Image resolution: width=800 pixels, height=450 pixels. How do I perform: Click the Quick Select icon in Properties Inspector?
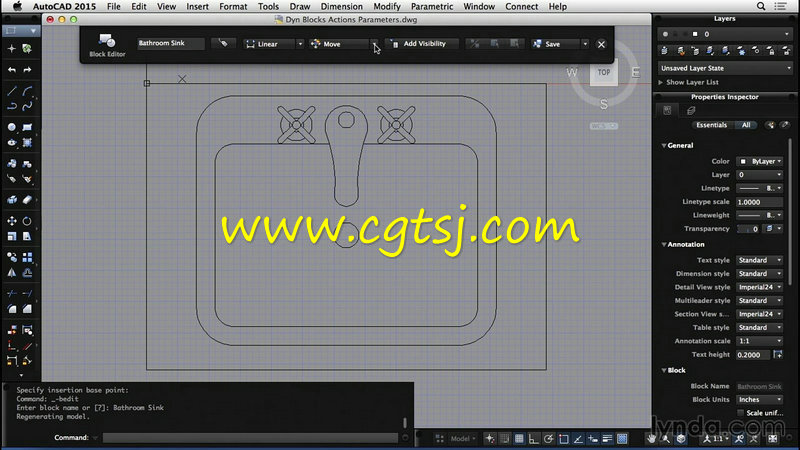[x=770, y=125]
